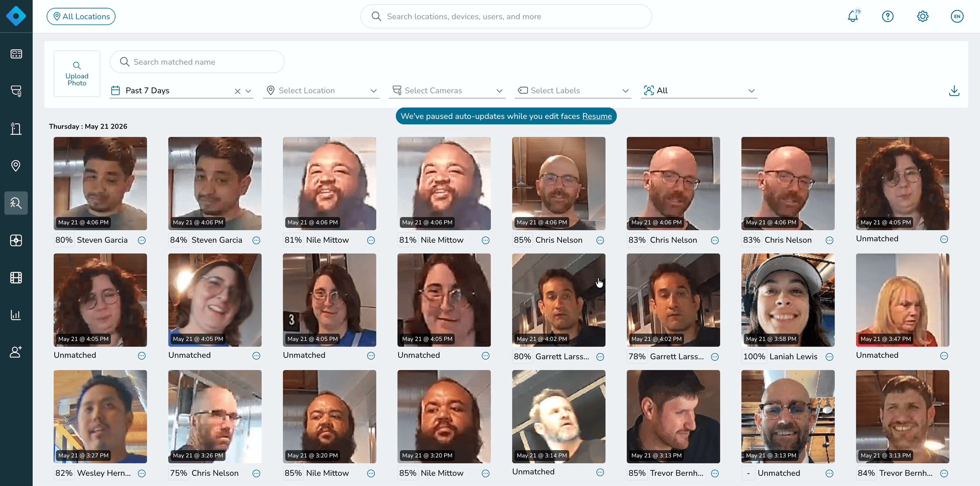Open the cameras sidebar icon

pyautogui.click(x=16, y=91)
